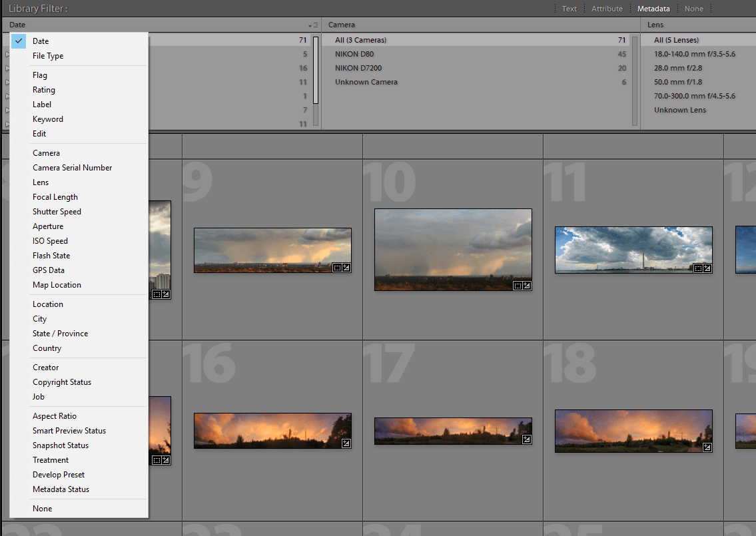
Task: Choose Smart Preview Status option
Action: pos(79,431)
